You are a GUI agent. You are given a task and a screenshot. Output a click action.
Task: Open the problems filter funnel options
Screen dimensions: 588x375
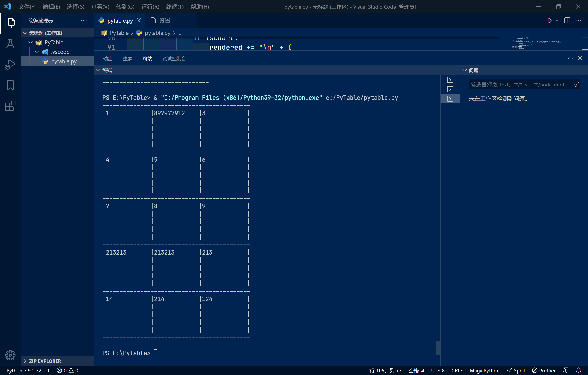pyautogui.click(x=575, y=85)
